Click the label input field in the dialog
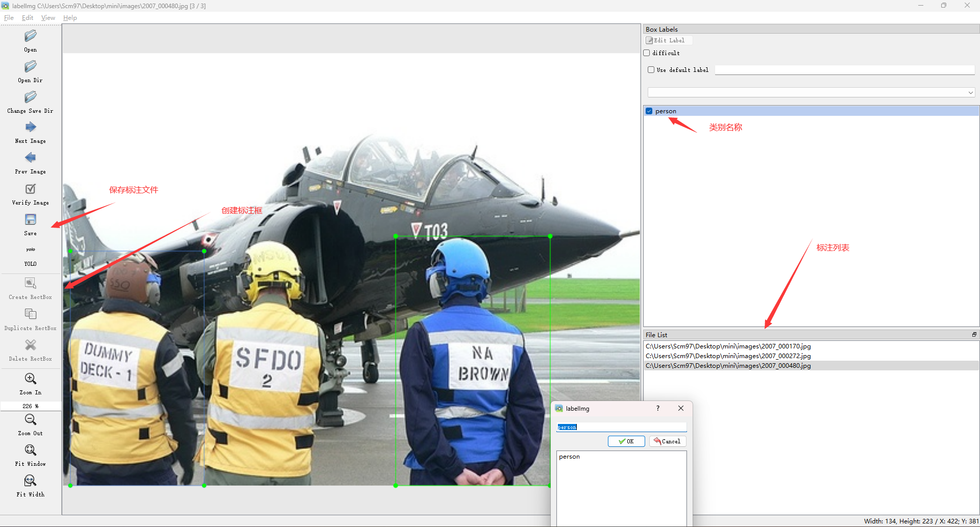This screenshot has width=980, height=527. point(622,427)
